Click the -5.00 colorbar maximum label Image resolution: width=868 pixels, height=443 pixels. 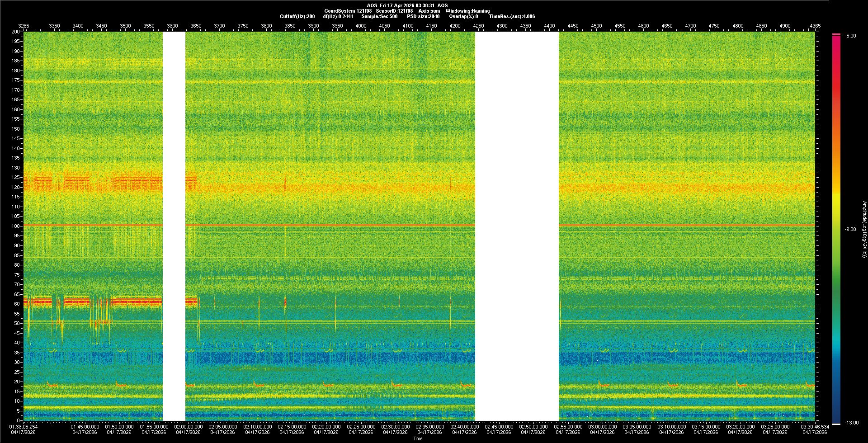(x=850, y=36)
